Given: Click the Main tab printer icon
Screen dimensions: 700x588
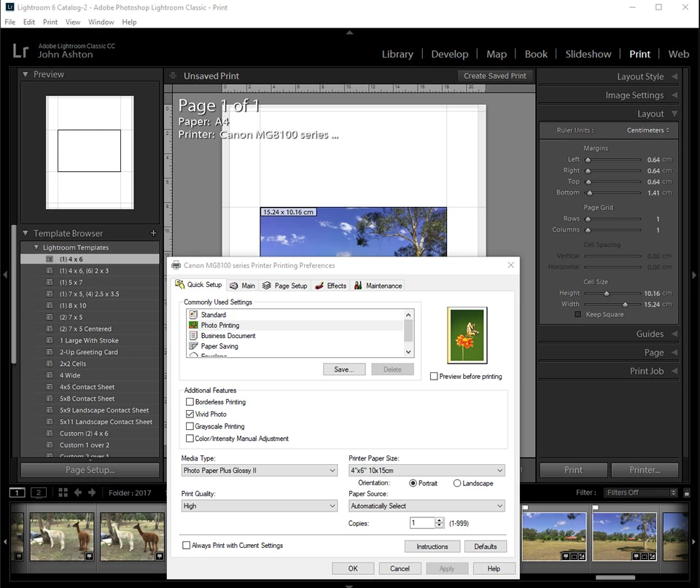Looking at the screenshot, I should coord(233,286).
